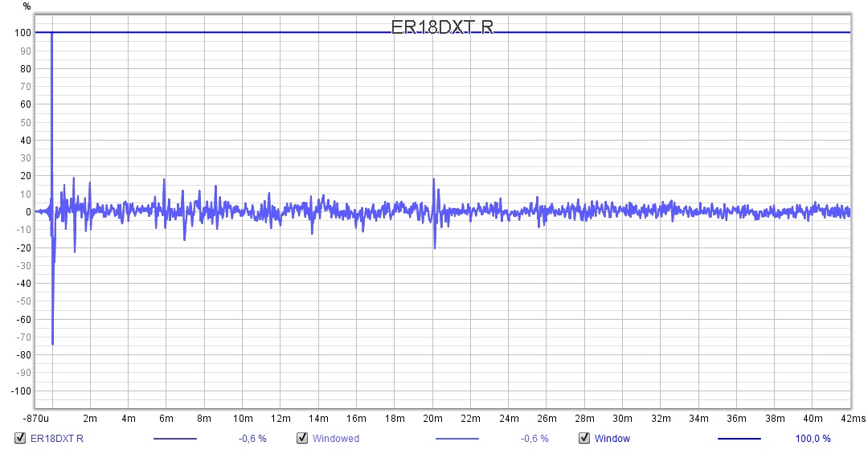Click the 30m time axis label

[622, 419]
